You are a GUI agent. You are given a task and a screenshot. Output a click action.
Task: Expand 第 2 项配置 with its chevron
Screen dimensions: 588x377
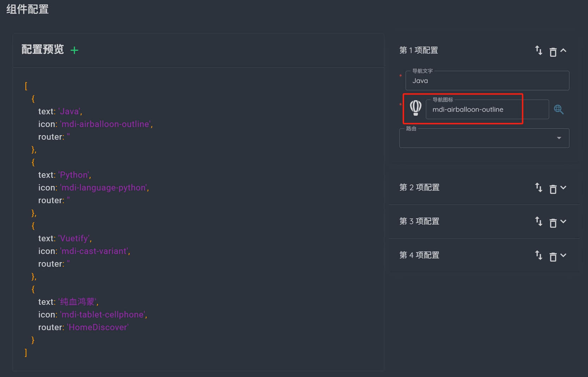tap(563, 188)
